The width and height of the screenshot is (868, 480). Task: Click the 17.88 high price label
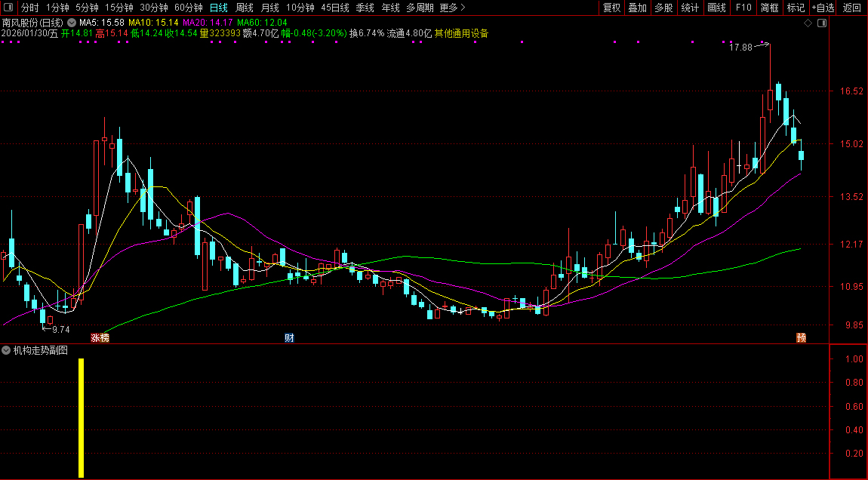740,48
